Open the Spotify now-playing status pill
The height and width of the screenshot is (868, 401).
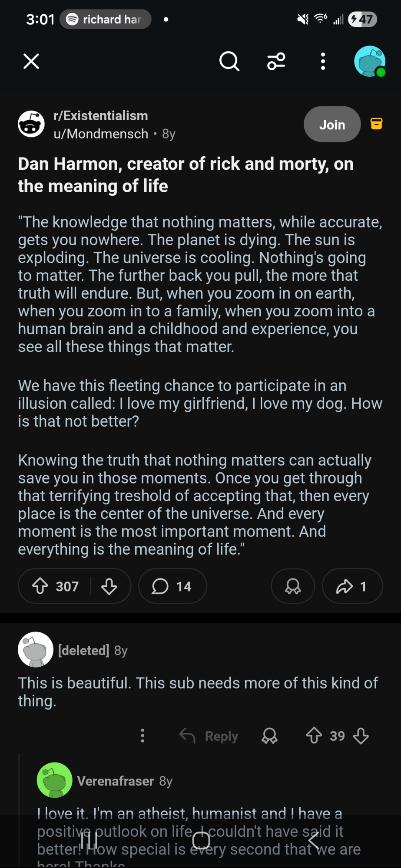click(x=105, y=19)
